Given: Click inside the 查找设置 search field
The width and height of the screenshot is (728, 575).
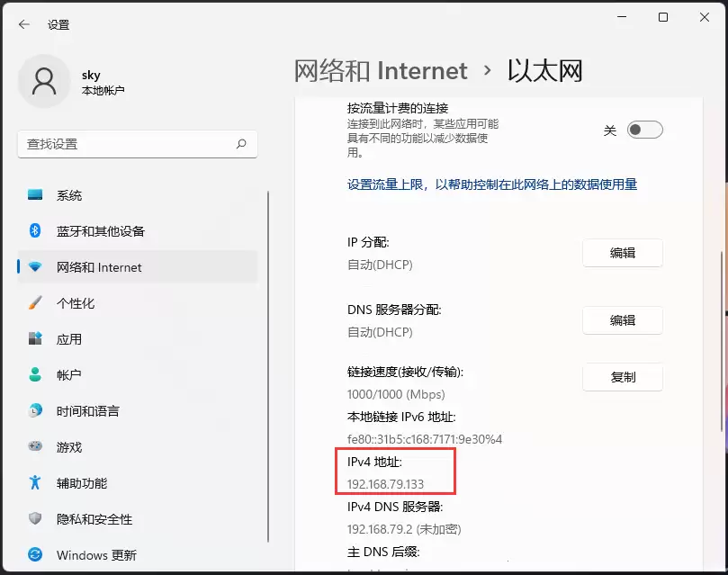Looking at the screenshot, I should pyautogui.click(x=126, y=144).
